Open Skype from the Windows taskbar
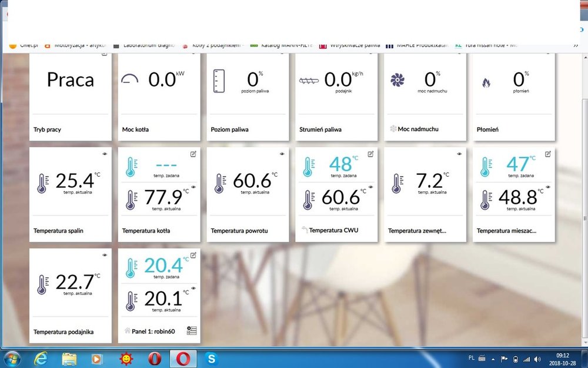Image resolution: width=588 pixels, height=368 pixels. [x=211, y=358]
